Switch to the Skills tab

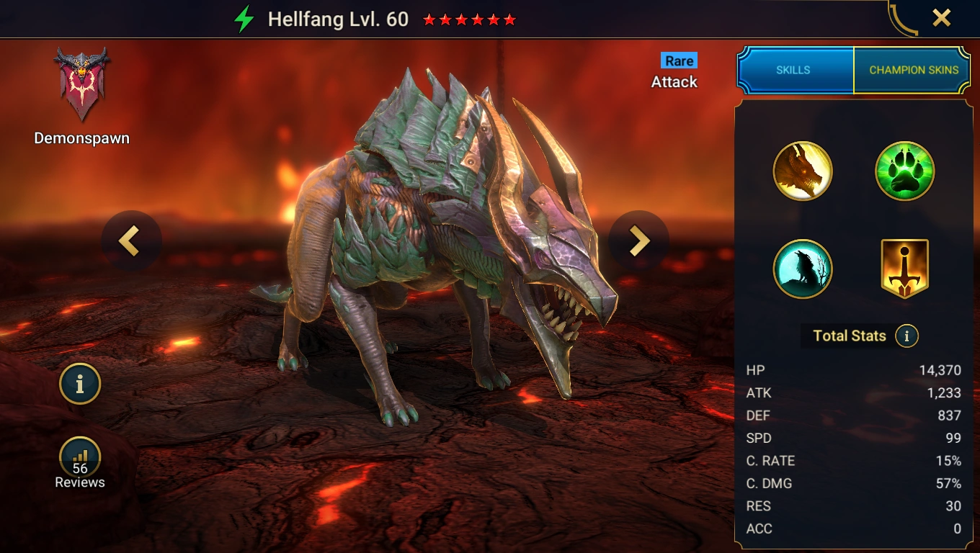pos(793,70)
